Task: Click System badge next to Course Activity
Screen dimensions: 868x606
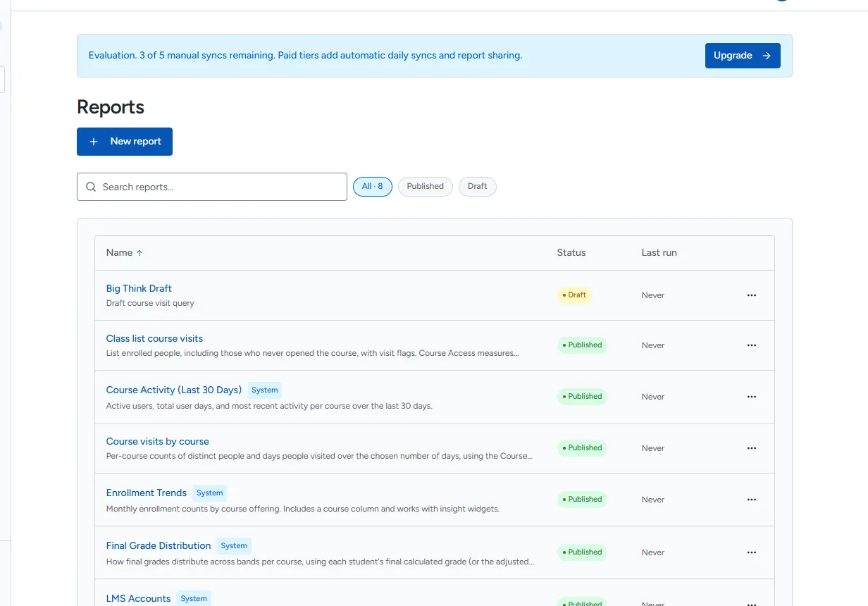Action: pyautogui.click(x=265, y=390)
